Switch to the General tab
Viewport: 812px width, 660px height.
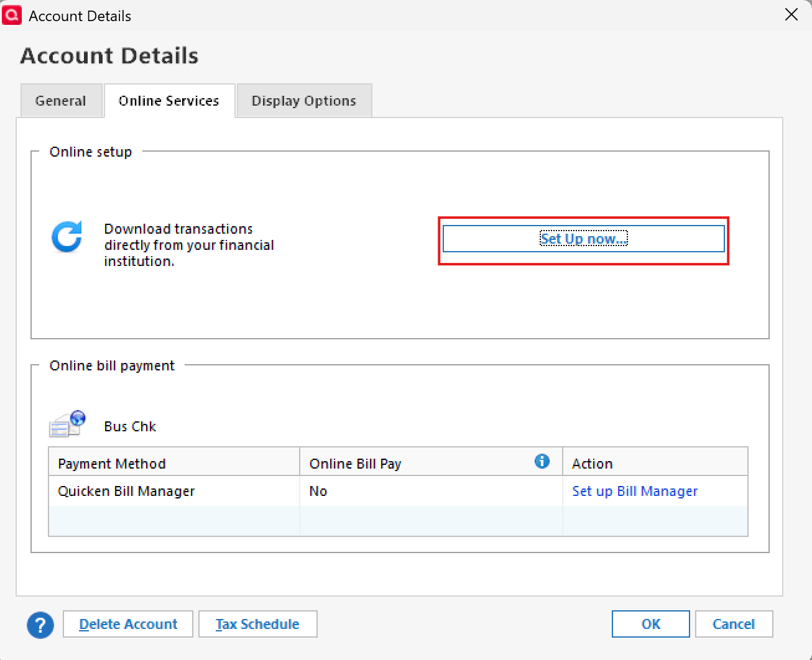pos(61,101)
